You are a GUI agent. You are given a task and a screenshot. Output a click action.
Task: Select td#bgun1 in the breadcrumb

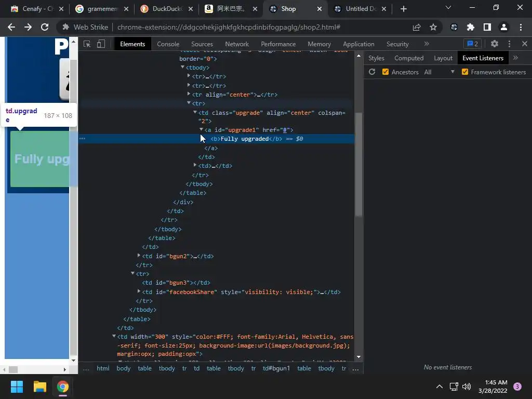pyautogui.click(x=276, y=368)
